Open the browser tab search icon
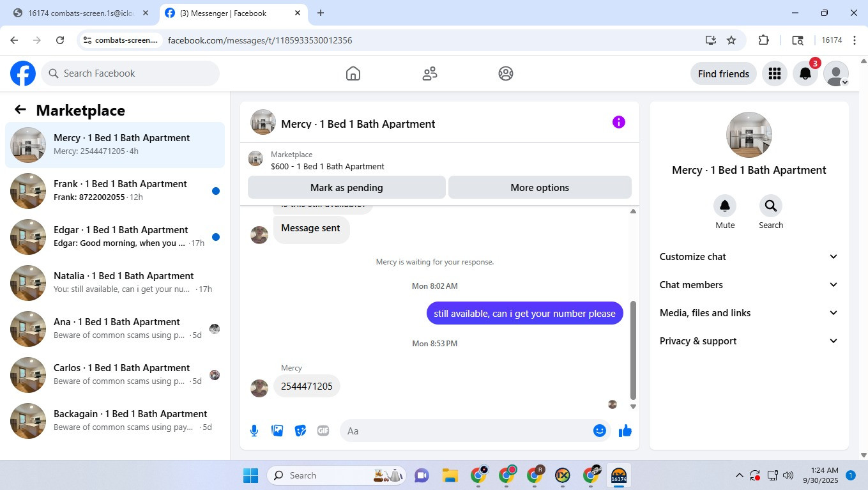Viewport: 868px width, 490px height. pyautogui.click(x=798, y=40)
